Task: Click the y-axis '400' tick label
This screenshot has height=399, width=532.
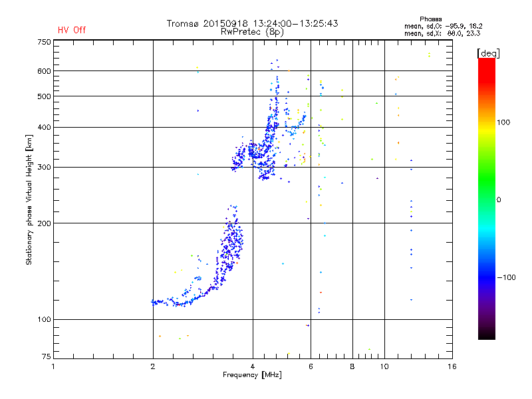Action: (44, 128)
